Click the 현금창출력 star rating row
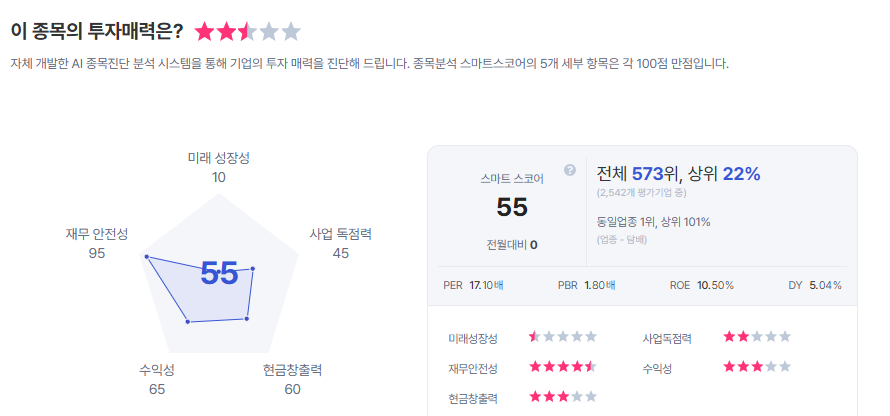 563,397
